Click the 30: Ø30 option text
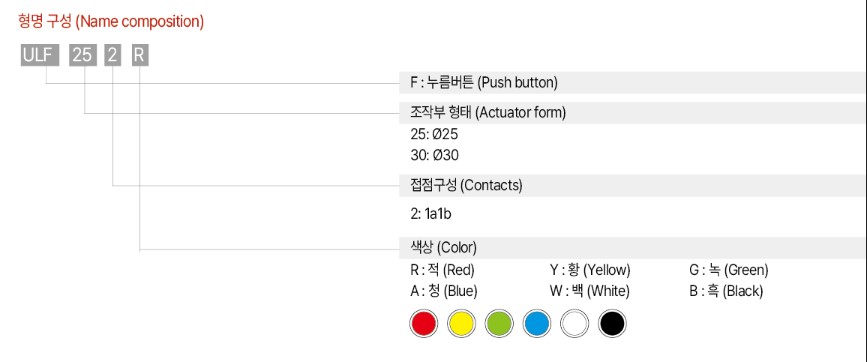The width and height of the screenshot is (867, 362). click(x=435, y=155)
